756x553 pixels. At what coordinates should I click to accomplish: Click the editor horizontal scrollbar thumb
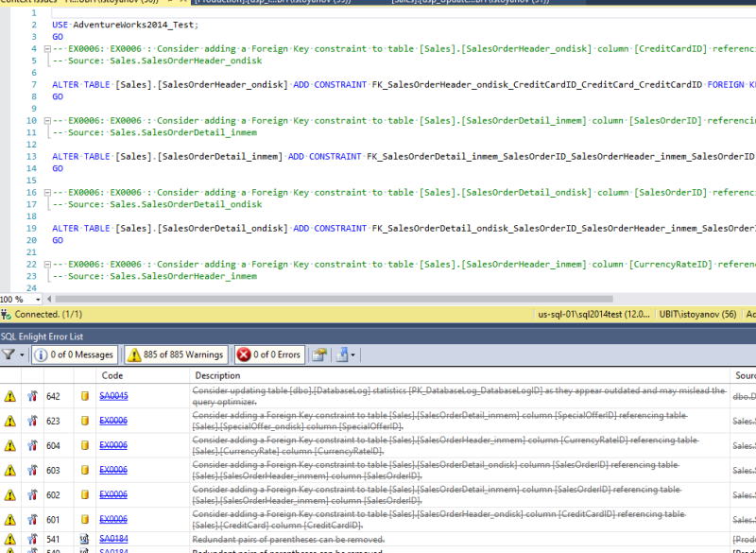(334, 300)
